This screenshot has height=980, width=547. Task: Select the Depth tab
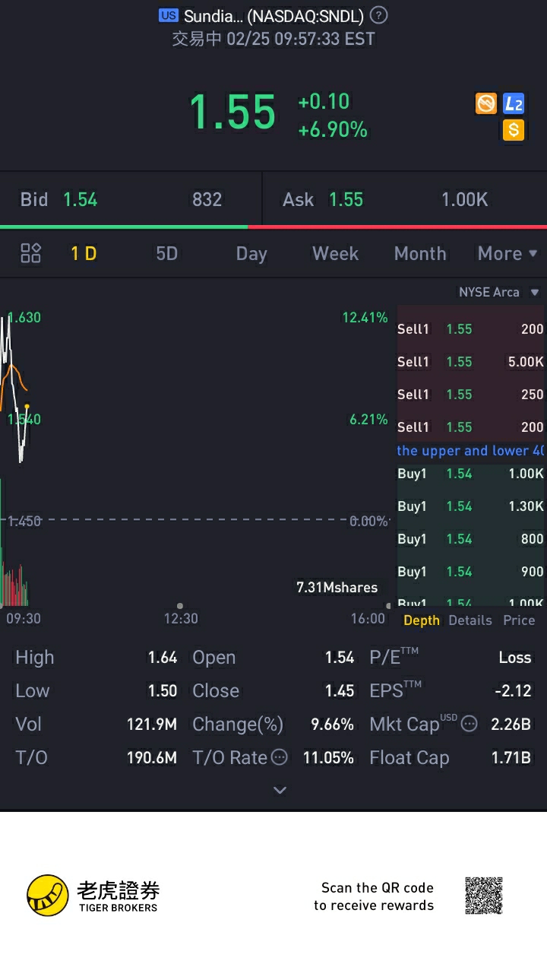422,620
